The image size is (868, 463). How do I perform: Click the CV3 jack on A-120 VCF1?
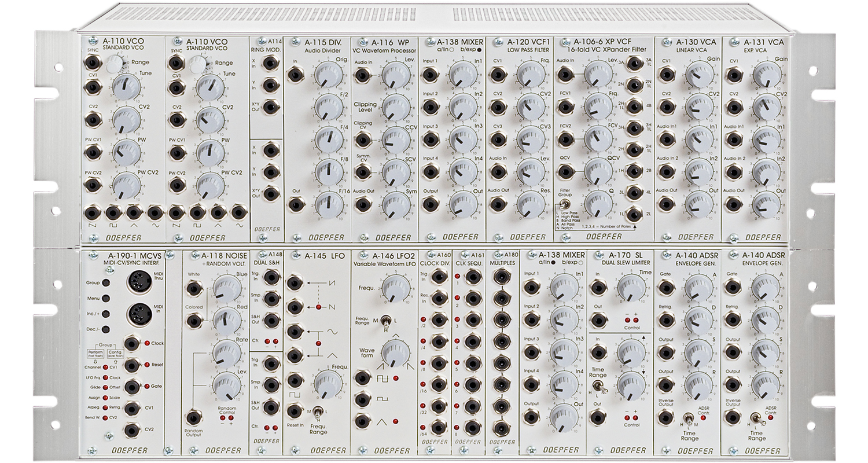click(498, 139)
